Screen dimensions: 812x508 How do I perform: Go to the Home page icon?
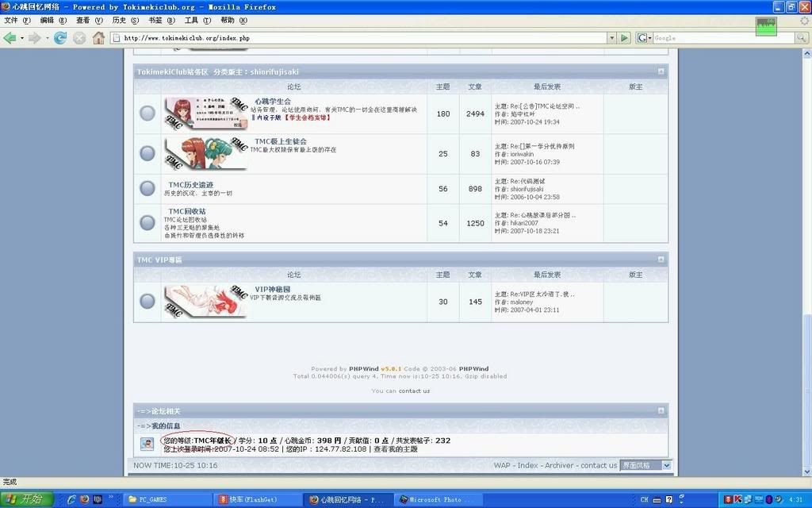(x=98, y=38)
